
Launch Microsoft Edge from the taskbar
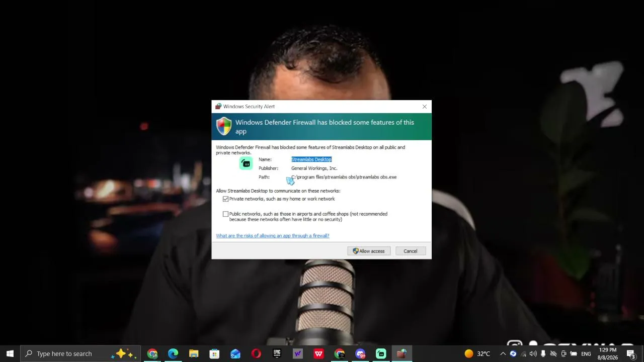click(x=173, y=353)
